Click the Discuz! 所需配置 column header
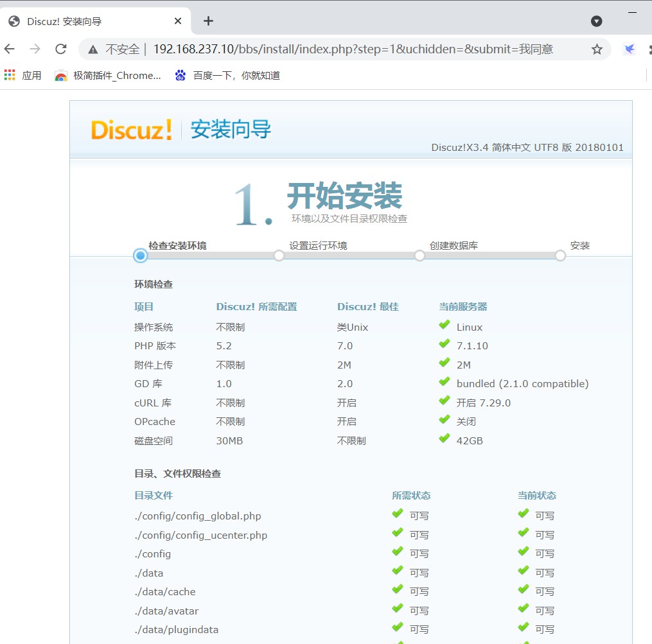 pos(256,307)
